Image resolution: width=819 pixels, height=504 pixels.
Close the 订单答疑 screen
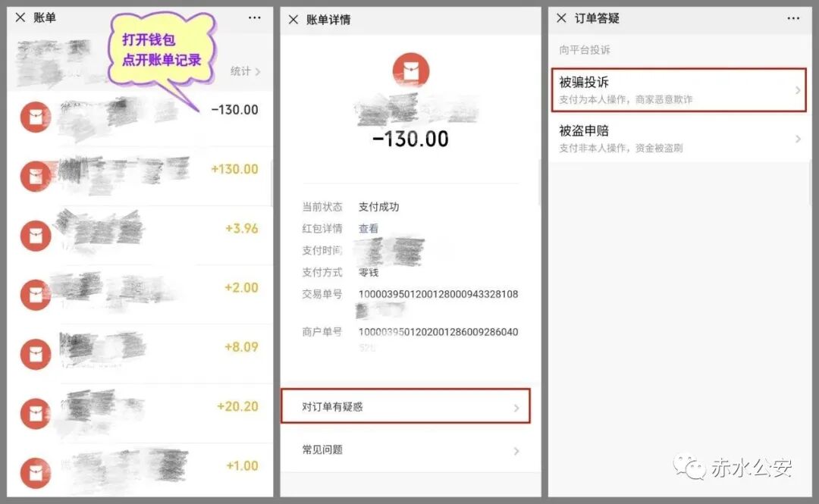click(x=561, y=18)
